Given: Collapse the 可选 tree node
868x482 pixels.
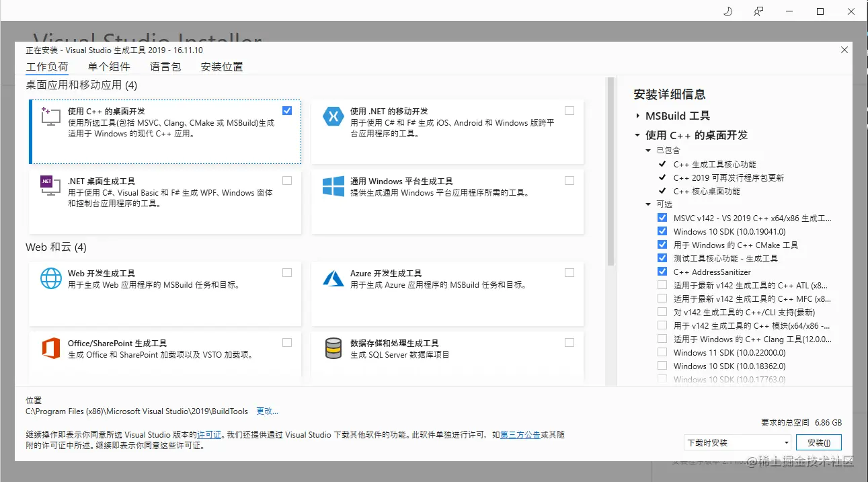Looking at the screenshot, I should pos(648,204).
